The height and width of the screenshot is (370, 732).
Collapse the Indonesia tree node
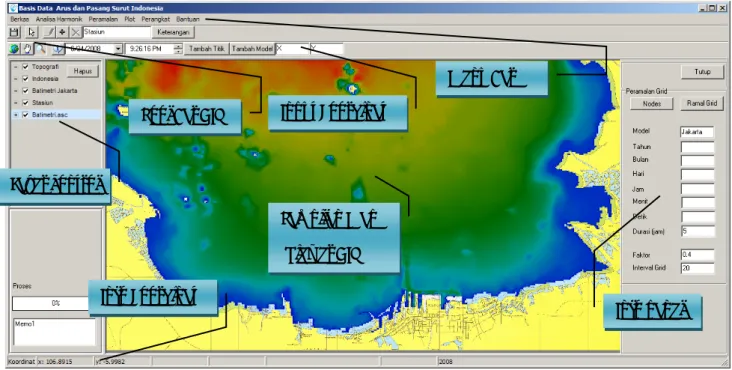[x=16, y=78]
